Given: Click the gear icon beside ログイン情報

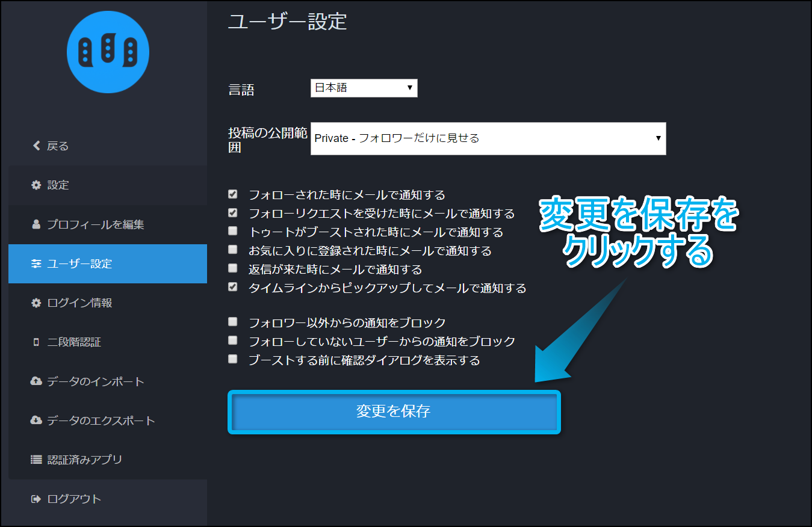Looking at the screenshot, I should [x=36, y=303].
